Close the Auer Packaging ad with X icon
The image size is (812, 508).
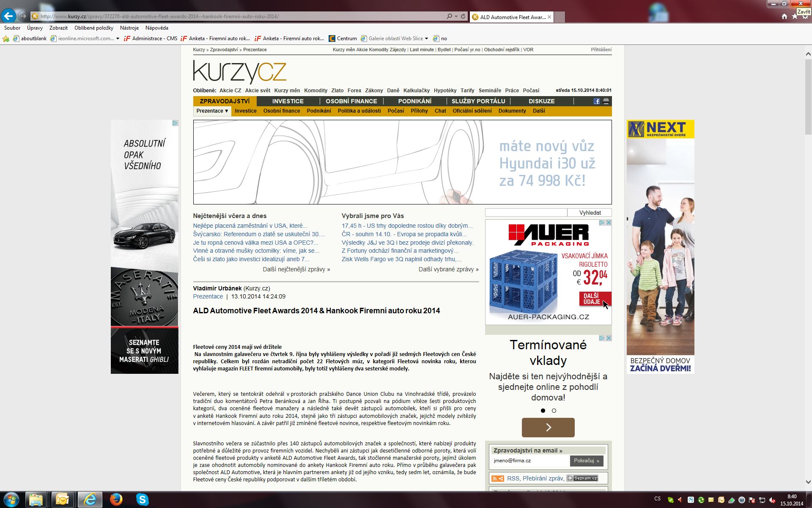point(609,223)
